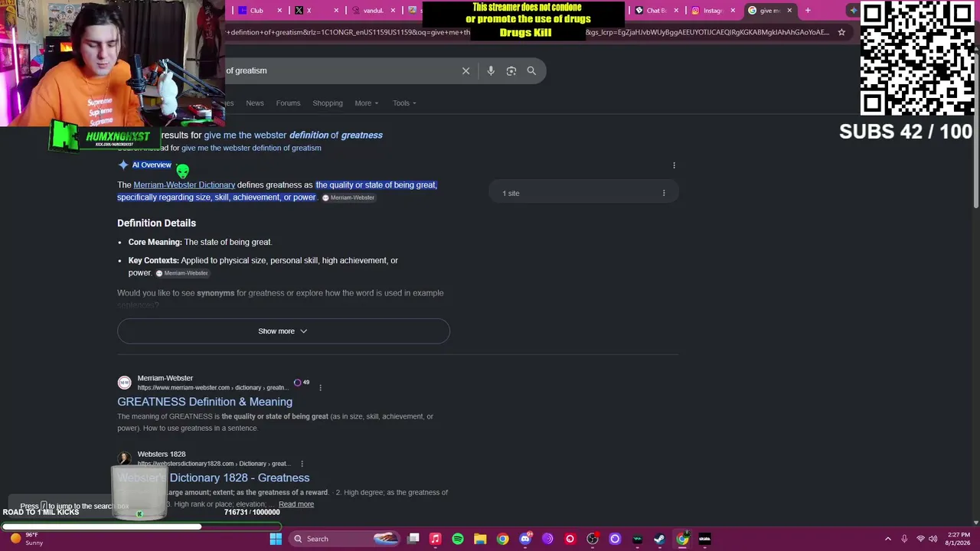Open the pink music app in taskbar
The width and height of the screenshot is (980, 551).
[x=435, y=539]
